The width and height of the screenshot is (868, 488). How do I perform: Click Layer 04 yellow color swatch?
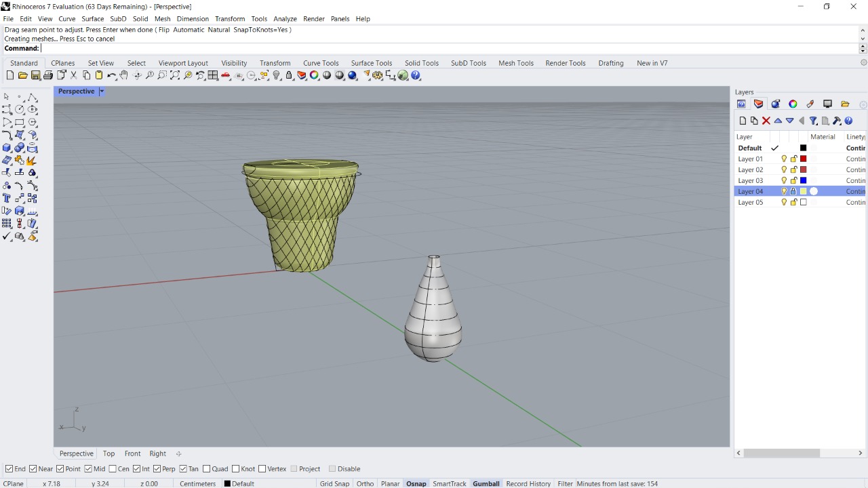click(x=804, y=191)
